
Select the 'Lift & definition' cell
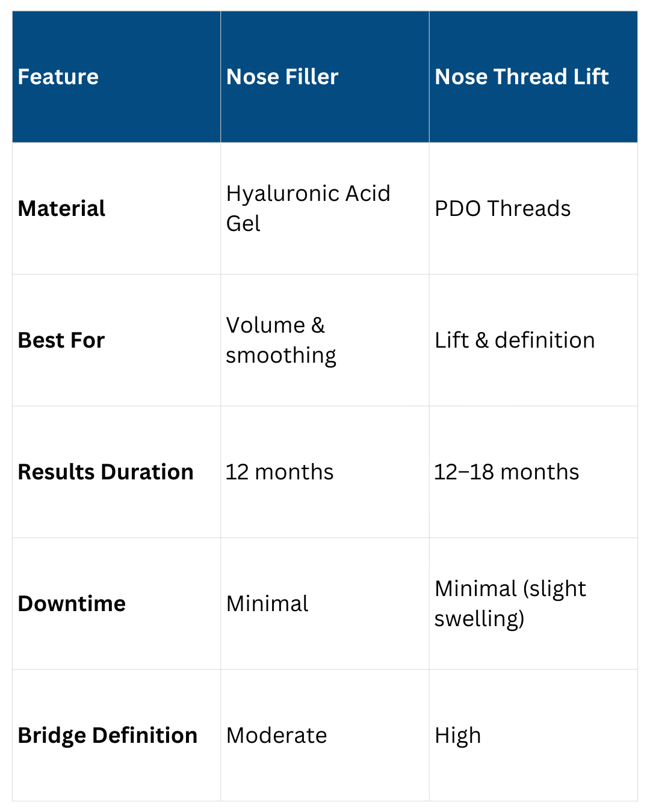[515, 340]
